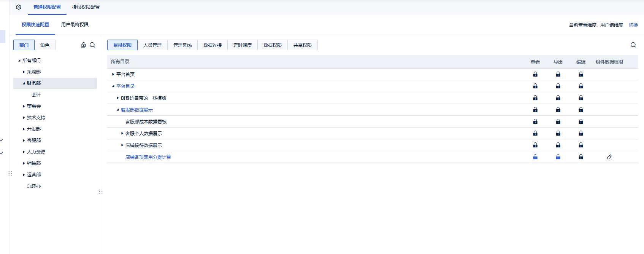This screenshot has width=644, height=254.
Task: Toggle 导出 lock for 店铺接待数据展示
Action: pos(558,145)
